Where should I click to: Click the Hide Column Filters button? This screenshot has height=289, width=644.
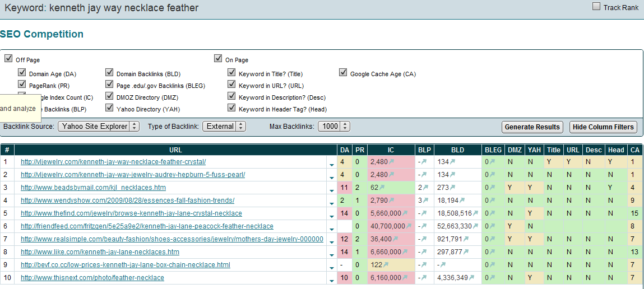coord(603,127)
